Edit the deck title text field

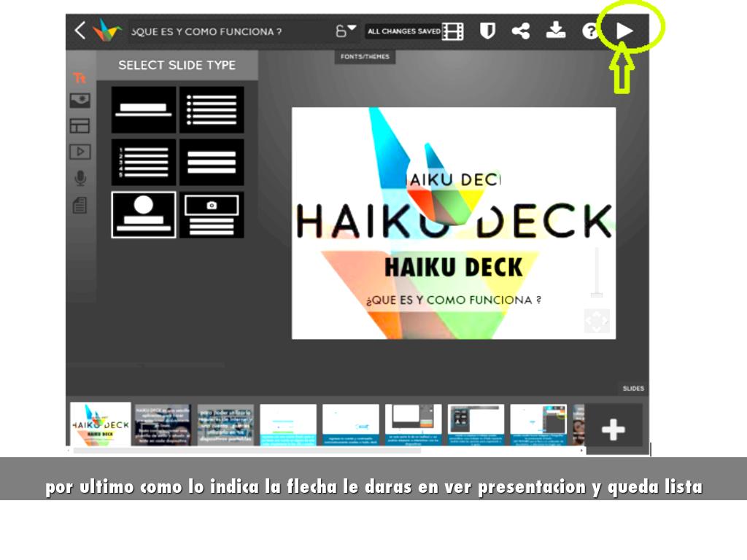tap(219, 31)
